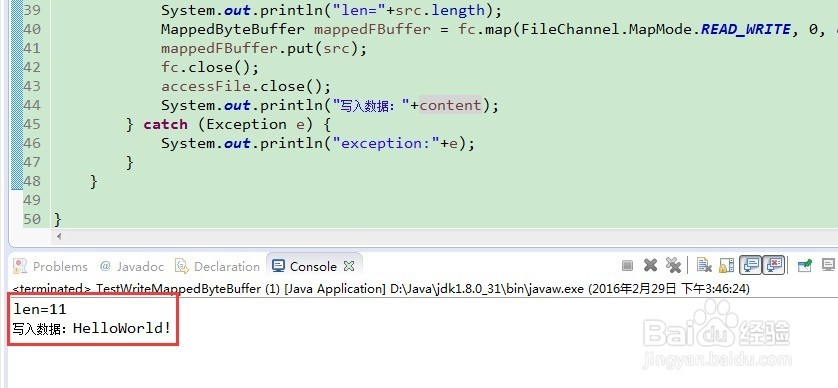Viewport: 838px width, 388px height.
Task: Click the 'catch' keyword on line 45
Action: 165,125
